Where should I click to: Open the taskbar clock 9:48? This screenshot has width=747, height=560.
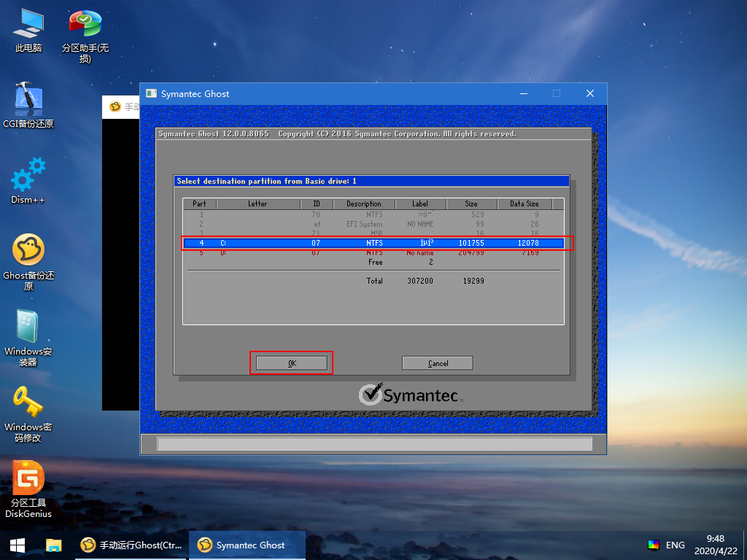[x=716, y=545]
